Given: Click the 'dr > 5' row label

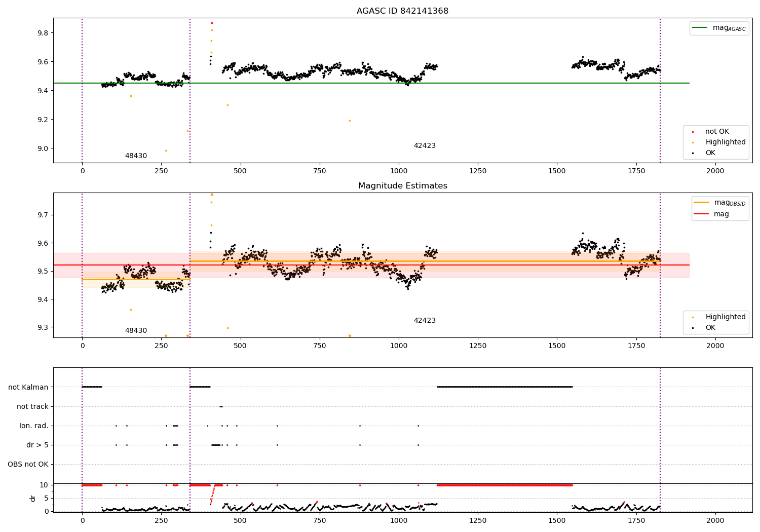Looking at the screenshot, I should 37,445.
